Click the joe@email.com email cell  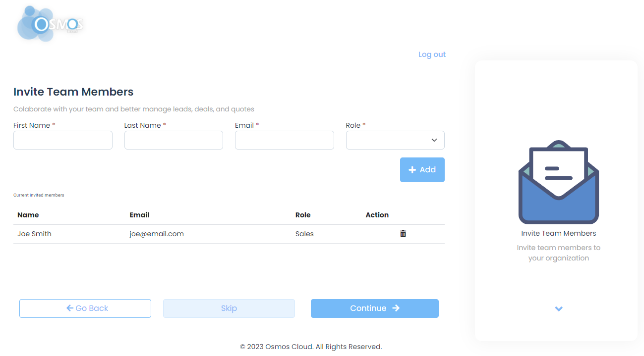[x=157, y=234]
